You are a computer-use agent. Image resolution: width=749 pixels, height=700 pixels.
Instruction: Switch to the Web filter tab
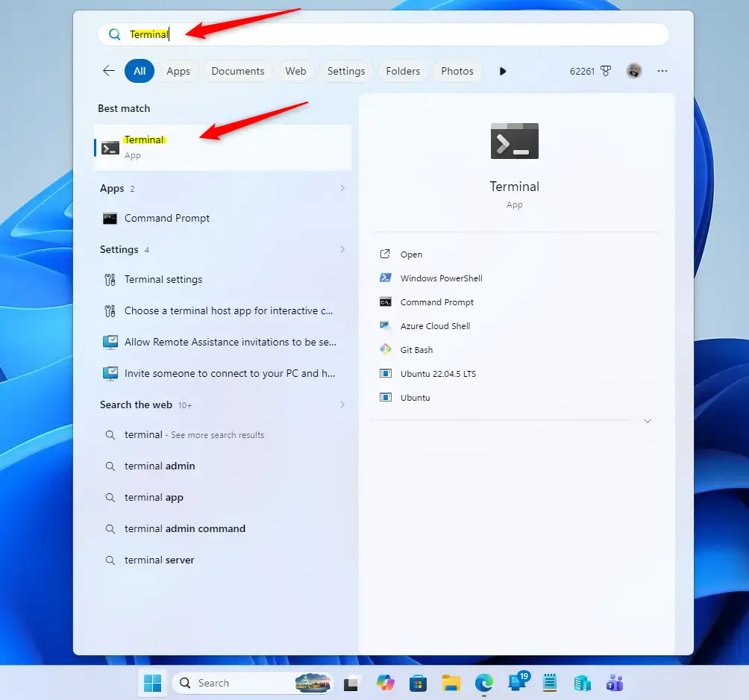click(x=295, y=71)
